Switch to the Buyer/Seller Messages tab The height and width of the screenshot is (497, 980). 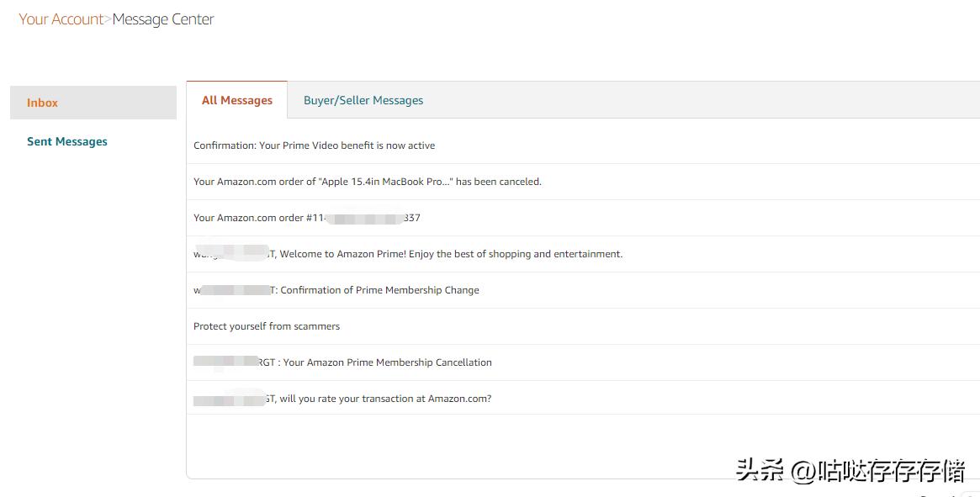pos(363,100)
